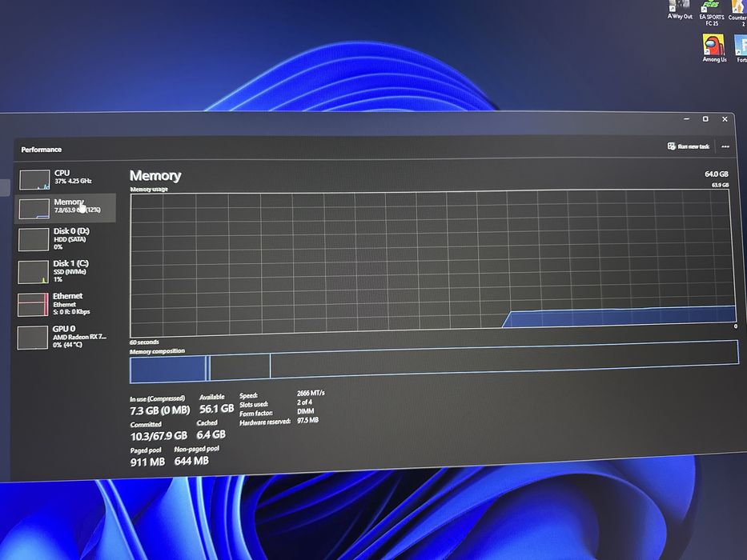Click the Form factor DIMM value
The image size is (747, 560).
click(x=306, y=411)
